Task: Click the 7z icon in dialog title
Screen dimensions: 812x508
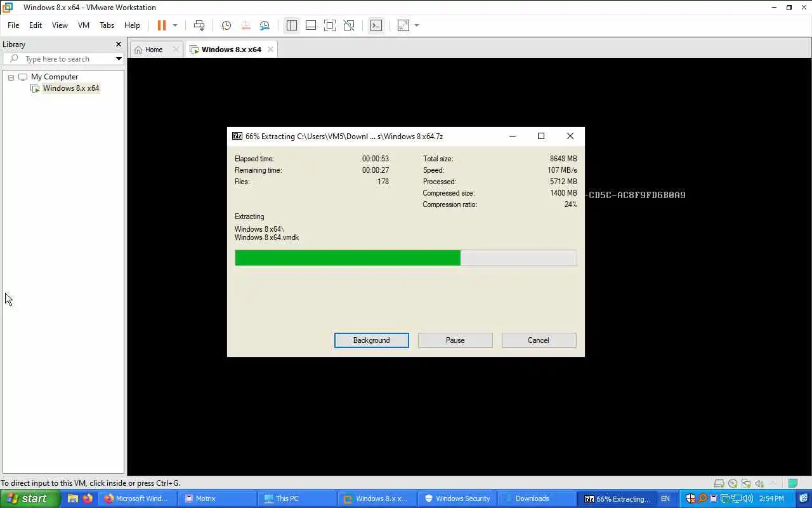Action: (237, 136)
